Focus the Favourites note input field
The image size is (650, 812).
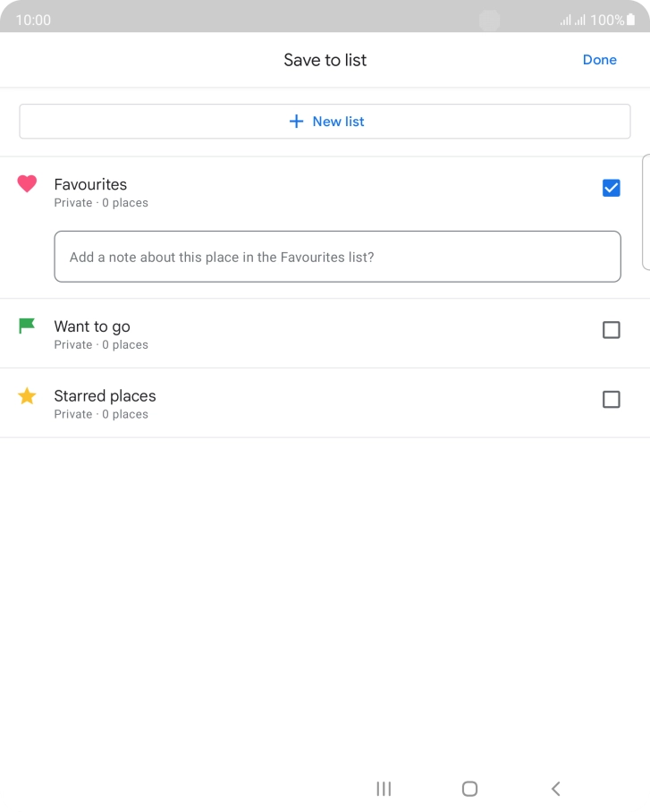[x=337, y=257]
